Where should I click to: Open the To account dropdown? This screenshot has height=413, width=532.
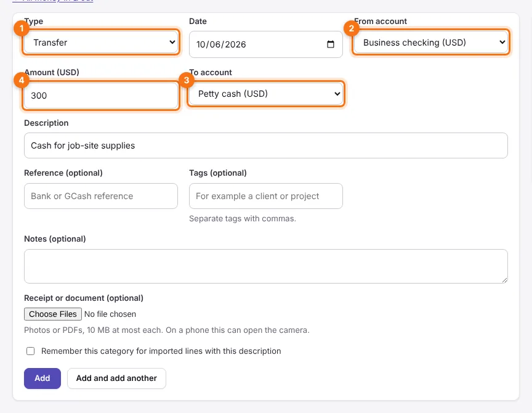coord(265,94)
